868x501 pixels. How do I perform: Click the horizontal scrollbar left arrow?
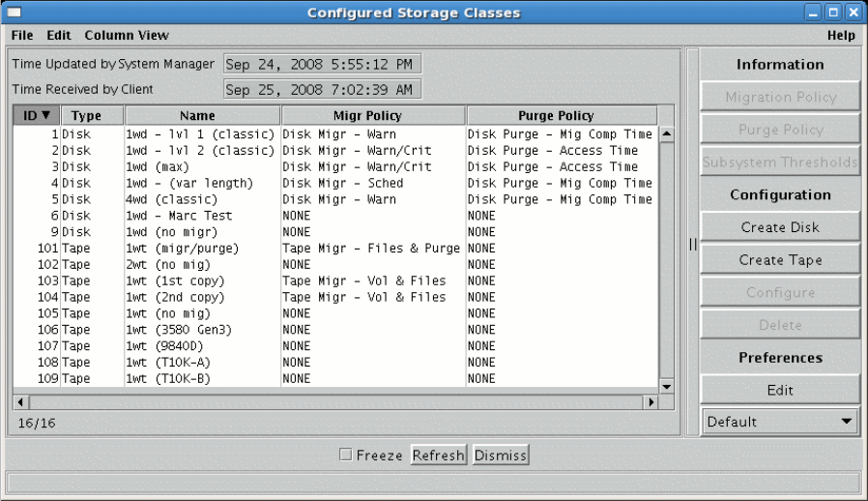19,400
